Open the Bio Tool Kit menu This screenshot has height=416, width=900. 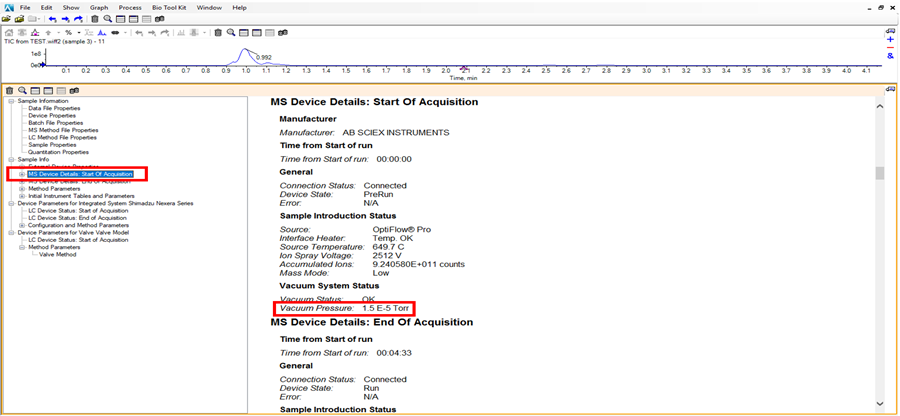[169, 7]
